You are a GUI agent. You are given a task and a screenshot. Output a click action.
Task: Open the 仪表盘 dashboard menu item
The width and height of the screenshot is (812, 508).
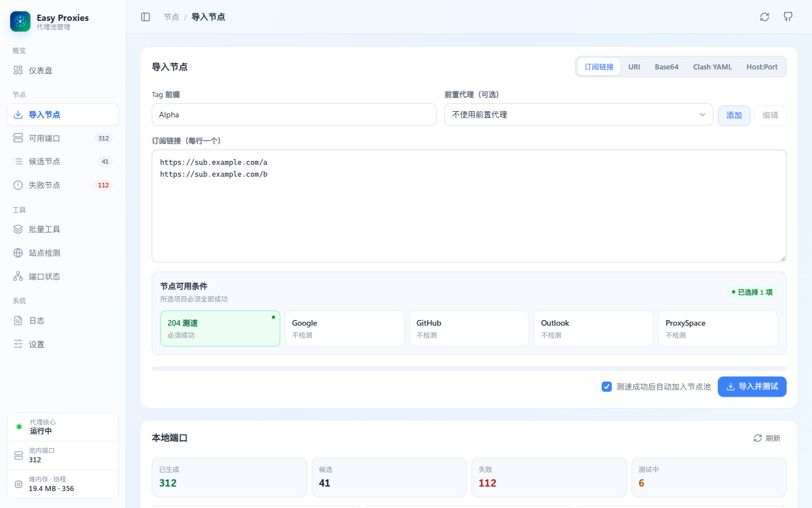click(63, 71)
